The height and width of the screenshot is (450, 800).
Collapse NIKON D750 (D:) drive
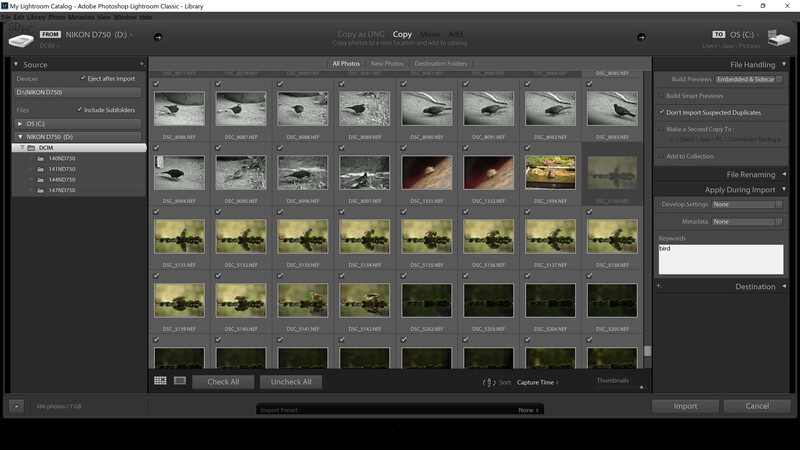(x=20, y=137)
